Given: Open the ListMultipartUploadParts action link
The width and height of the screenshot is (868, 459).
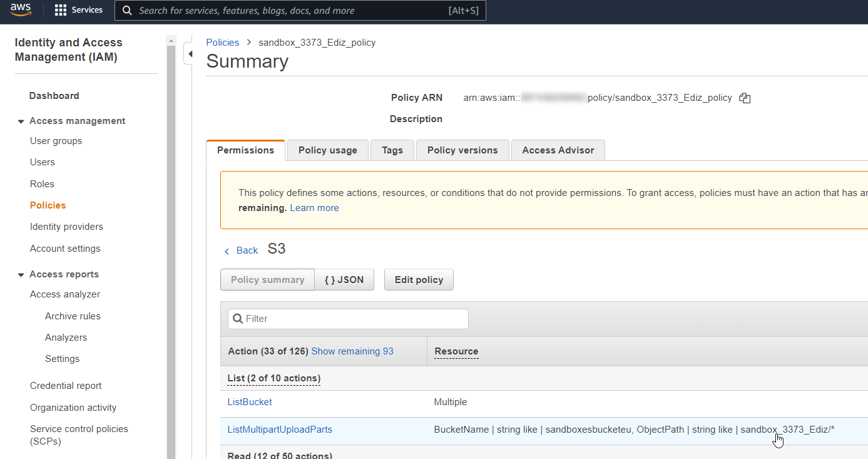Looking at the screenshot, I should (x=280, y=430).
